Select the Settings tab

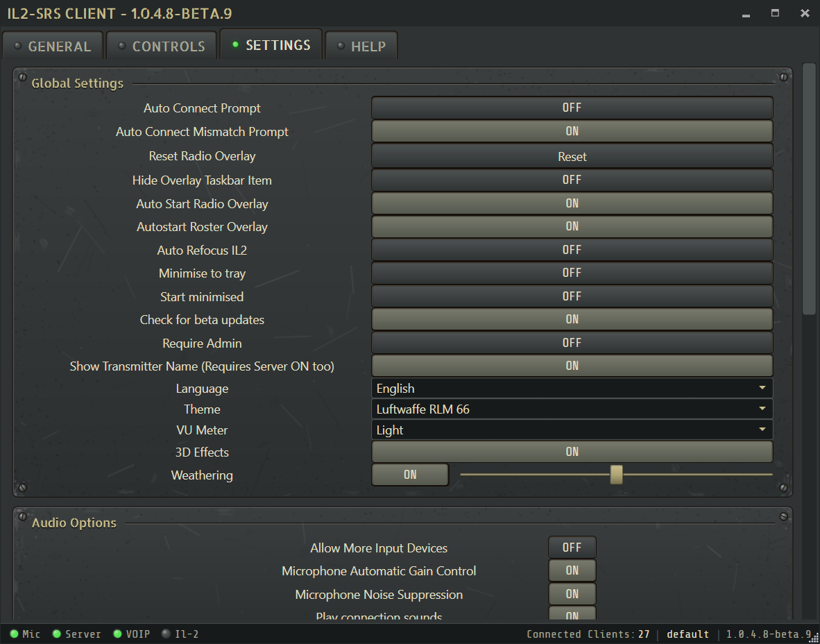[271, 45]
